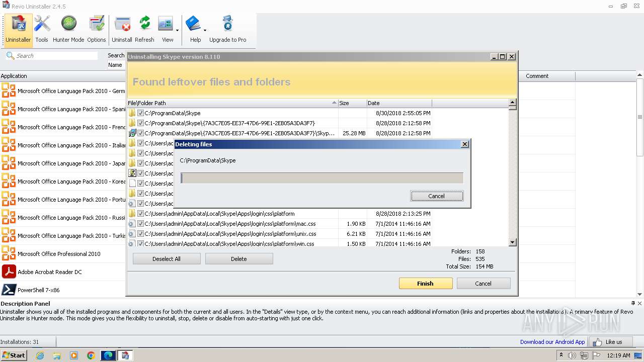Click the Uninstall toolbar icon
The width and height of the screenshot is (644, 362).
click(122, 24)
